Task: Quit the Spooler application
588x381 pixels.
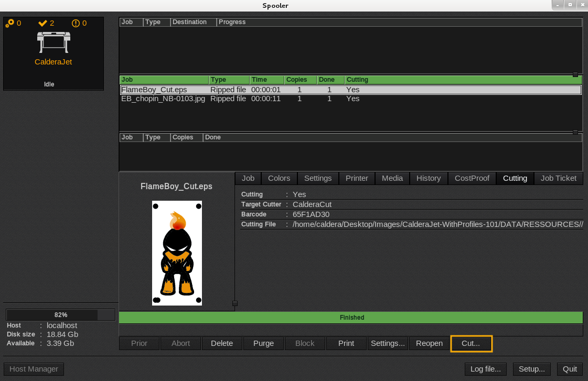Action: click(x=570, y=369)
